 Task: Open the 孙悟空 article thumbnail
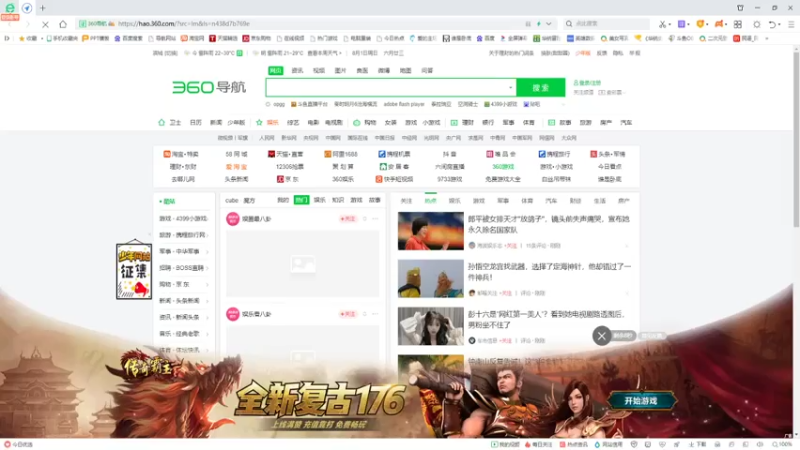(431, 279)
